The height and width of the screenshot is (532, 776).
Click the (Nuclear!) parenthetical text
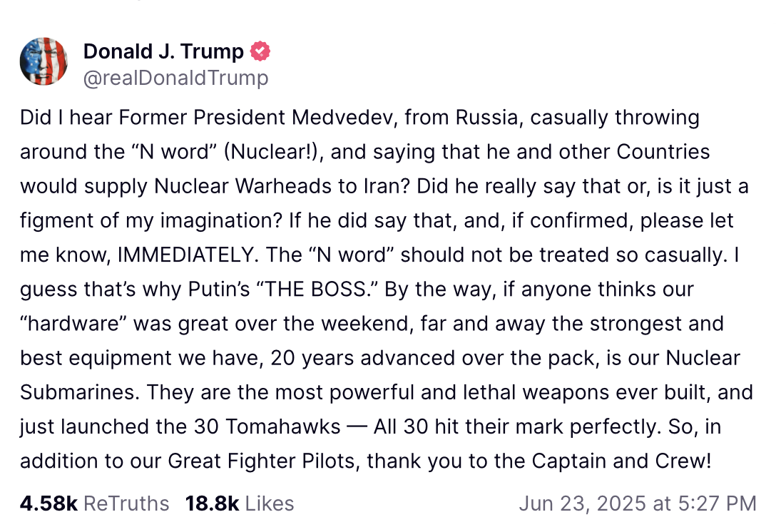point(274,152)
